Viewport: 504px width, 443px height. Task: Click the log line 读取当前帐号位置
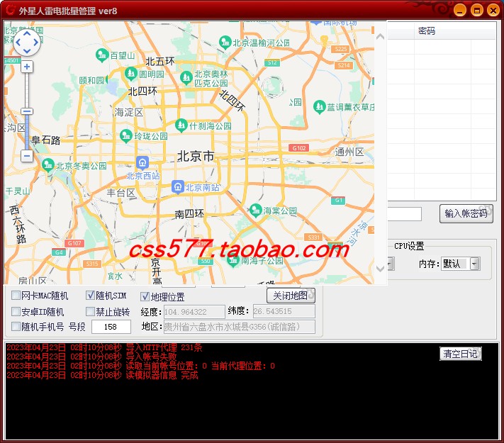click(140, 366)
